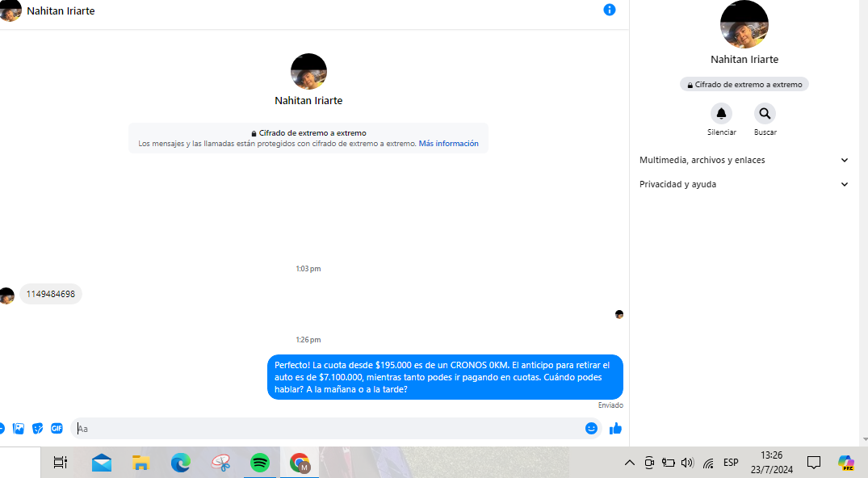Image resolution: width=868 pixels, height=478 pixels.
Task: Choose a sticker from the sticker icon
Action: coord(38,428)
